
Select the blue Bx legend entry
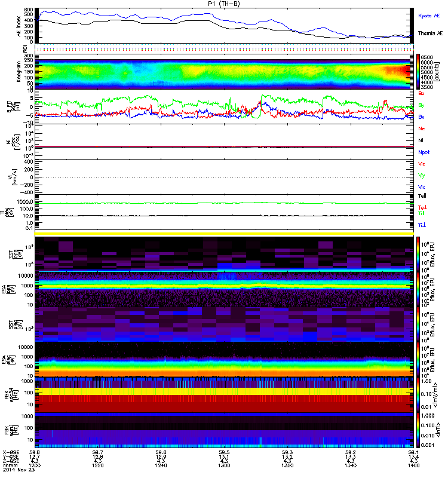(x=421, y=117)
